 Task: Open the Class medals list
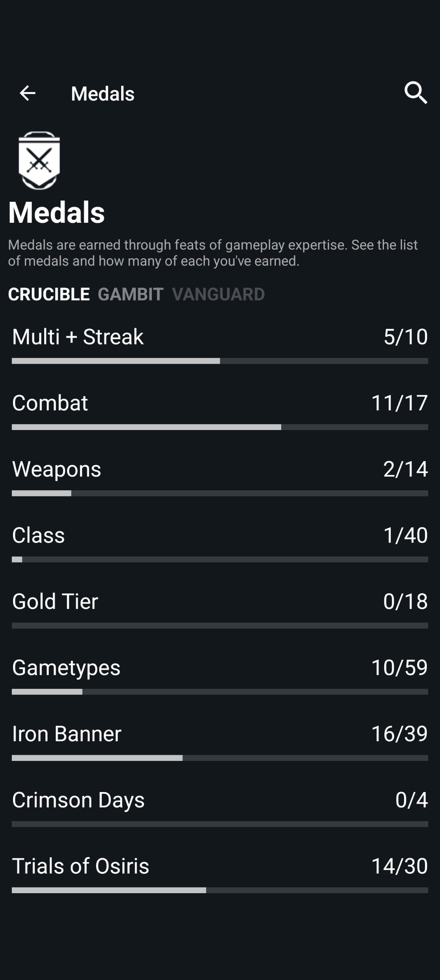38,535
